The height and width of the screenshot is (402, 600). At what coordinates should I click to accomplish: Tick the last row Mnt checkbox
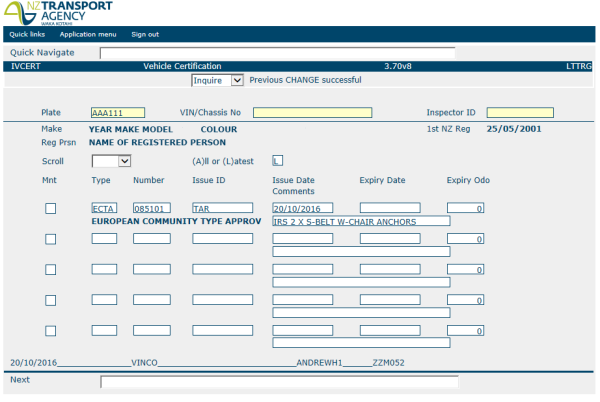pyautogui.click(x=50, y=331)
